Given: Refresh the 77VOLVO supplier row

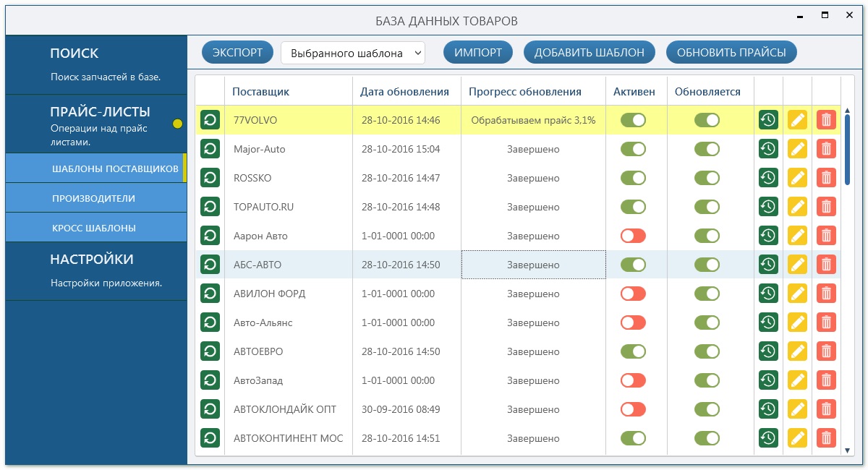Looking at the screenshot, I should click(x=210, y=120).
